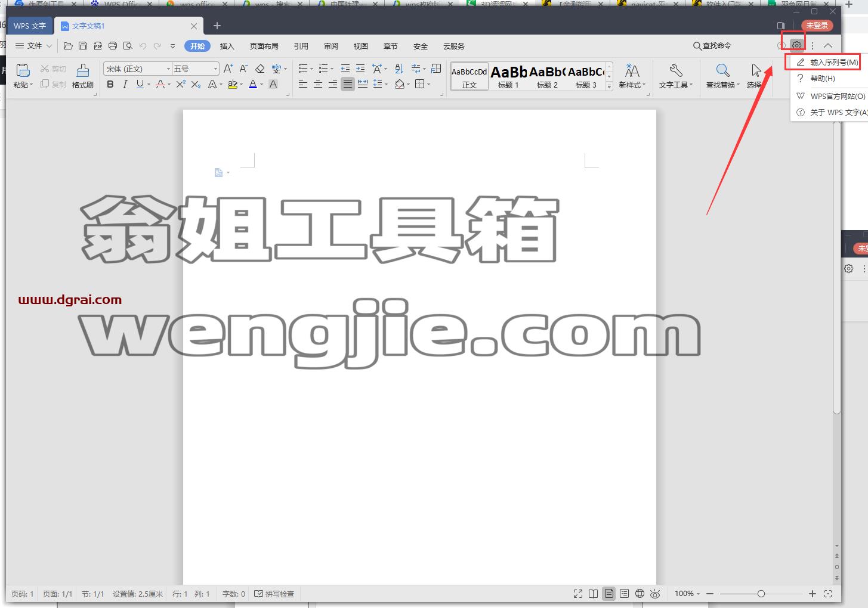Open the 五号 font size dropdown
This screenshot has width=868, height=608.
pyautogui.click(x=215, y=69)
